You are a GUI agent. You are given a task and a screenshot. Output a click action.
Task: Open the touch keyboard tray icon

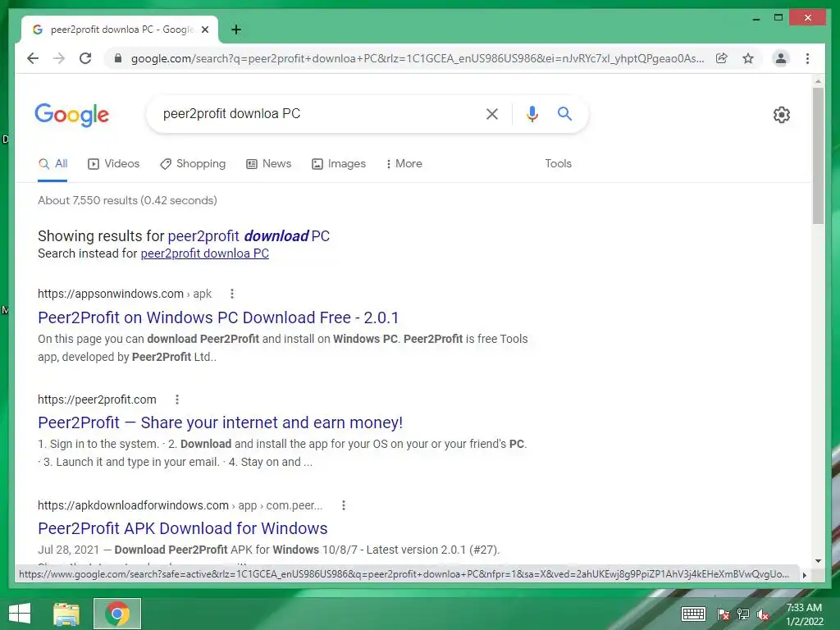[x=693, y=614]
